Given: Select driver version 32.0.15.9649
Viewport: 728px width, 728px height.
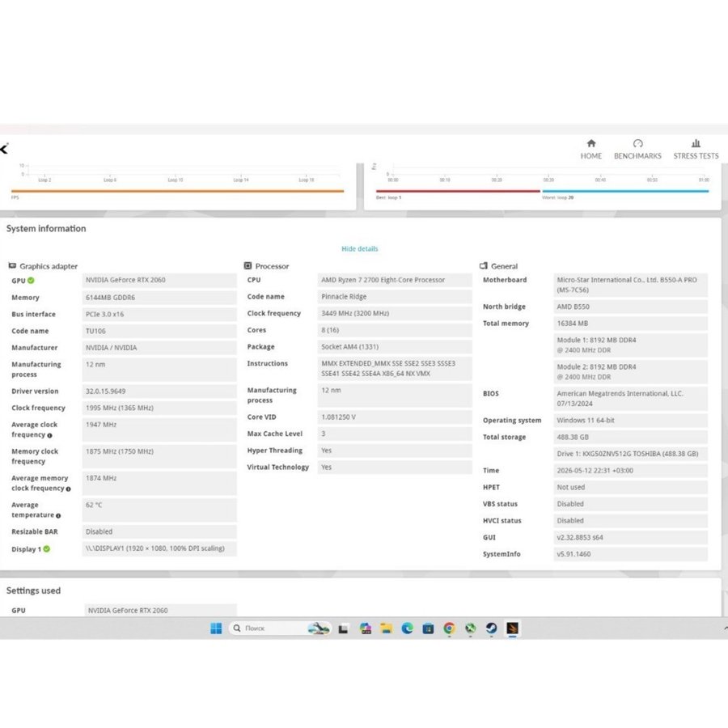Looking at the screenshot, I should tap(159, 392).
